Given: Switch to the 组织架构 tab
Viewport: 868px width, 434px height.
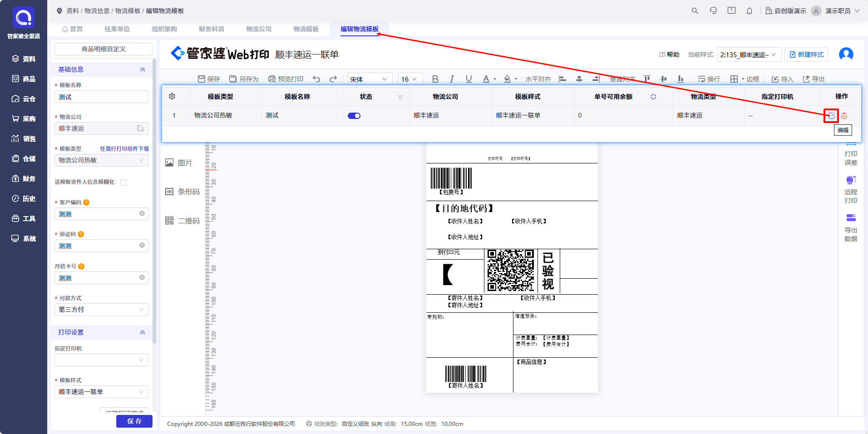Looking at the screenshot, I should point(164,29).
